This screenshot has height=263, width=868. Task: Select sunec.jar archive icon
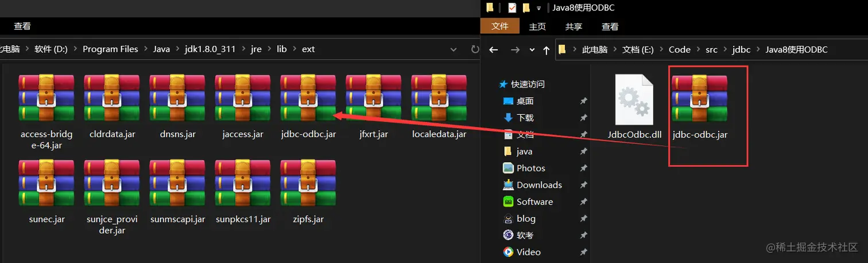pos(46,183)
